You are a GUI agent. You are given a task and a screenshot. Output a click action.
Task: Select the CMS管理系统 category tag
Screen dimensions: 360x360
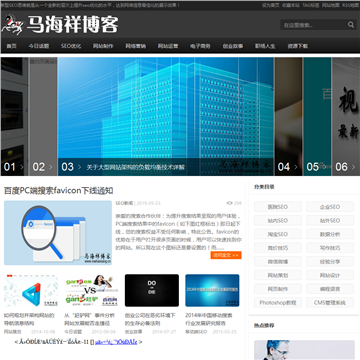pos(330,303)
